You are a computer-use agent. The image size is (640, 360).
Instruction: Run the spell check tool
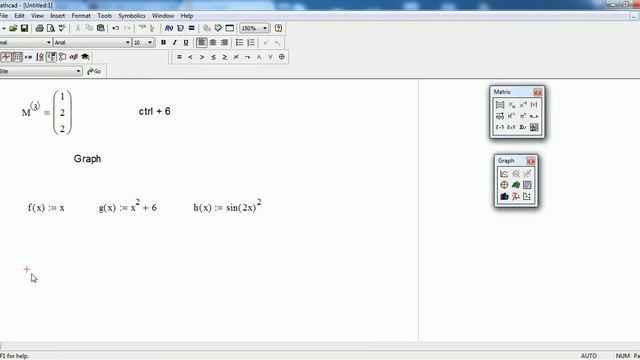pos(62,28)
